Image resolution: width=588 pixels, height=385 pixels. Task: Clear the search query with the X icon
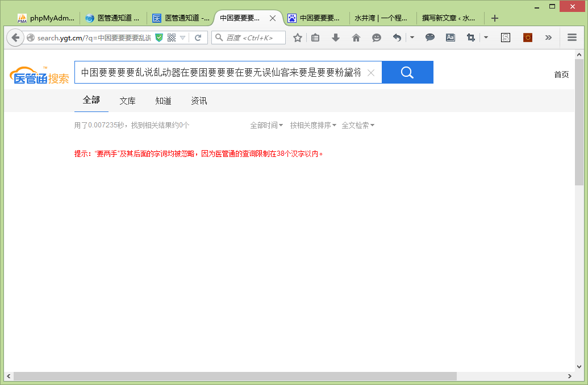371,73
